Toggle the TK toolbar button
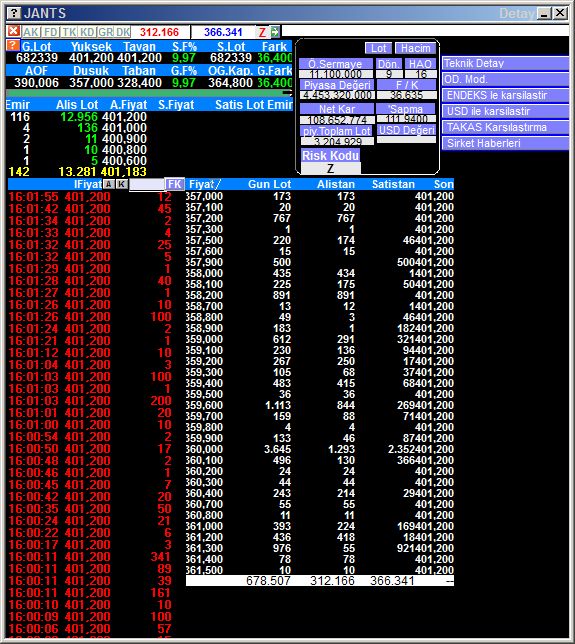The image size is (575, 644). (x=69, y=32)
